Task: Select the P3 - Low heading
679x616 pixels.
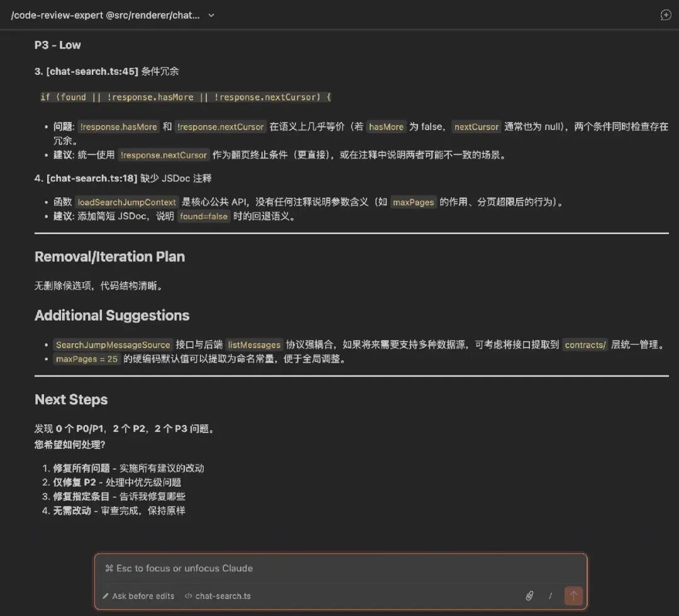Action: [58, 45]
